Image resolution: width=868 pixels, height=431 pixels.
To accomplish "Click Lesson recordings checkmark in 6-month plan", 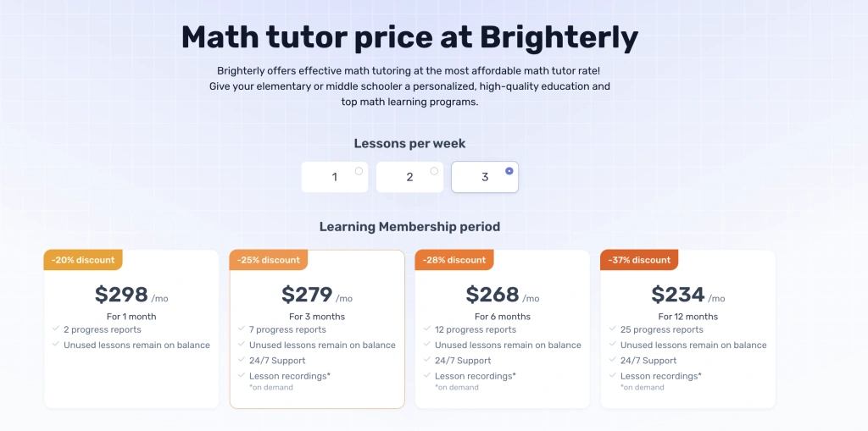I will [427, 375].
